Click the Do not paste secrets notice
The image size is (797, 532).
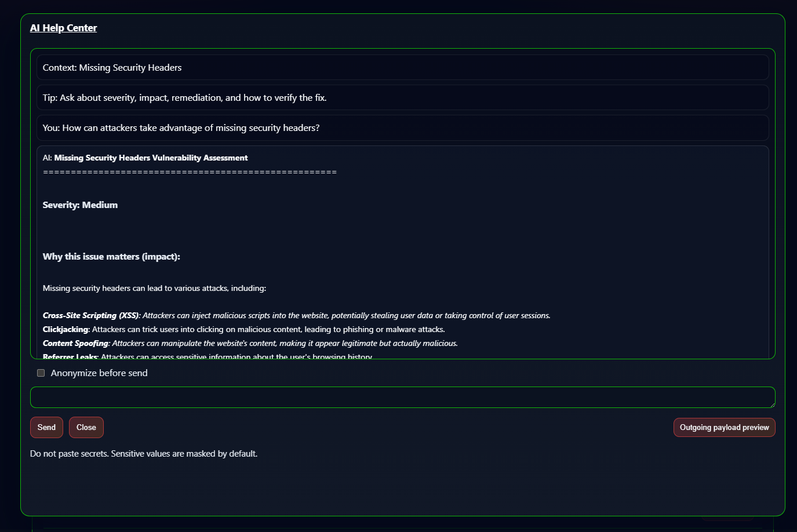tap(144, 454)
